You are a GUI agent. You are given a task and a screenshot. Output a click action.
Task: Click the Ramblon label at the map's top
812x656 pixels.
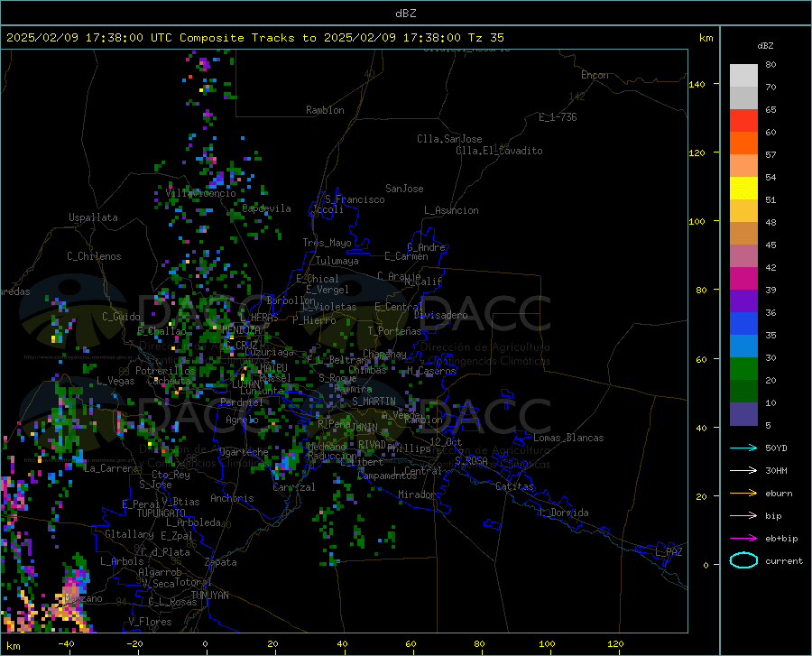pos(325,110)
